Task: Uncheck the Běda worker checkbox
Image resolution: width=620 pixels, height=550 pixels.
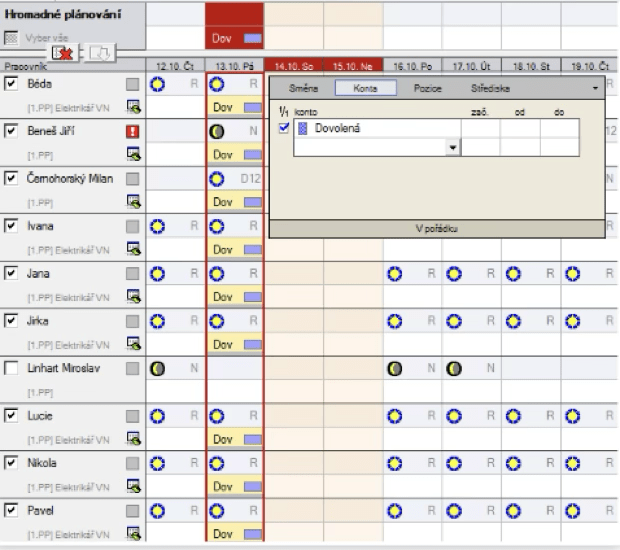Action: coord(11,83)
